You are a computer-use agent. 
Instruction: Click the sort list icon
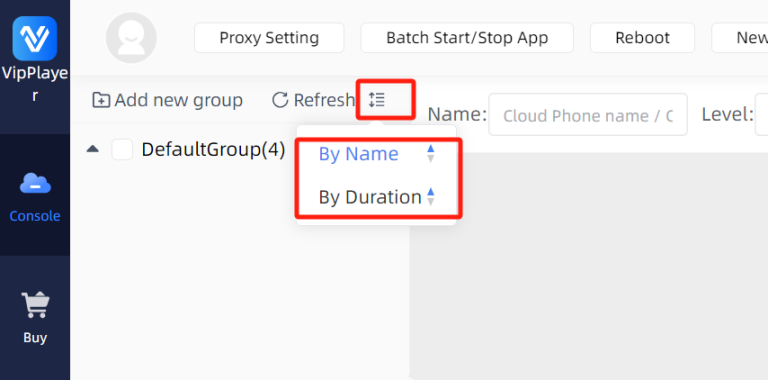(377, 100)
